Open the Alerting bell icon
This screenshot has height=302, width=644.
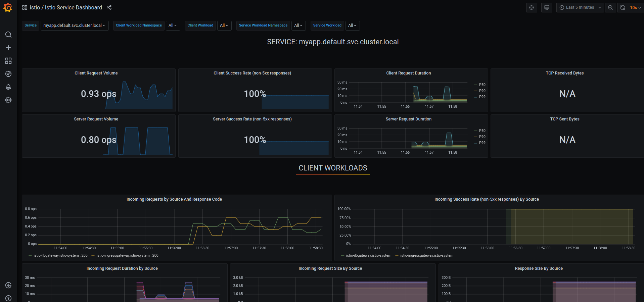pos(8,87)
